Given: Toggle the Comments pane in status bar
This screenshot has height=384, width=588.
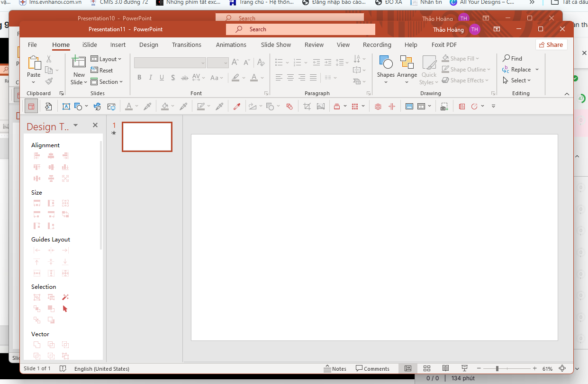Looking at the screenshot, I should point(372,368).
